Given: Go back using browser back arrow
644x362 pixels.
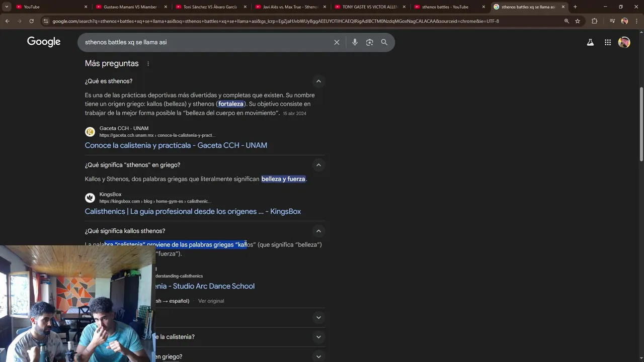Looking at the screenshot, I should tap(7, 21).
